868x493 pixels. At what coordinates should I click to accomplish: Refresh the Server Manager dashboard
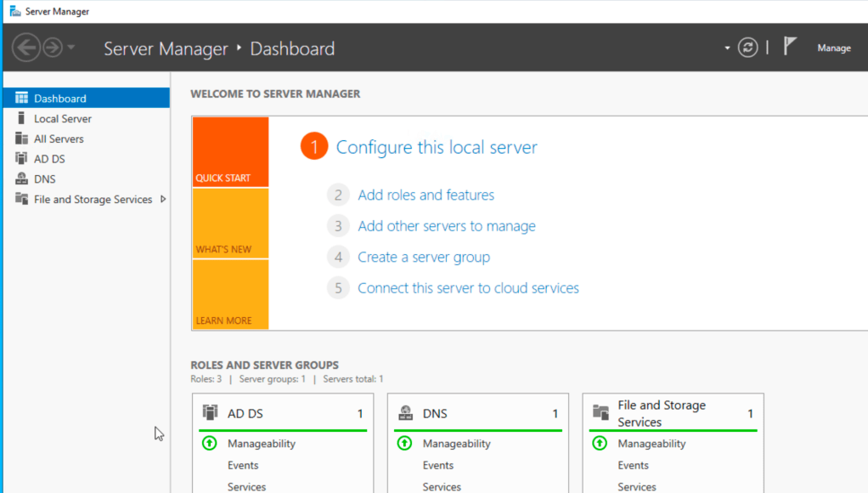click(x=747, y=48)
